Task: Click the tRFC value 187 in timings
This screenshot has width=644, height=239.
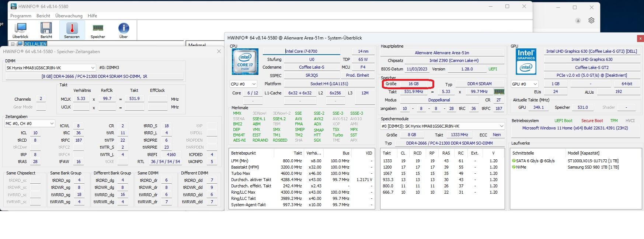Action: point(78,140)
